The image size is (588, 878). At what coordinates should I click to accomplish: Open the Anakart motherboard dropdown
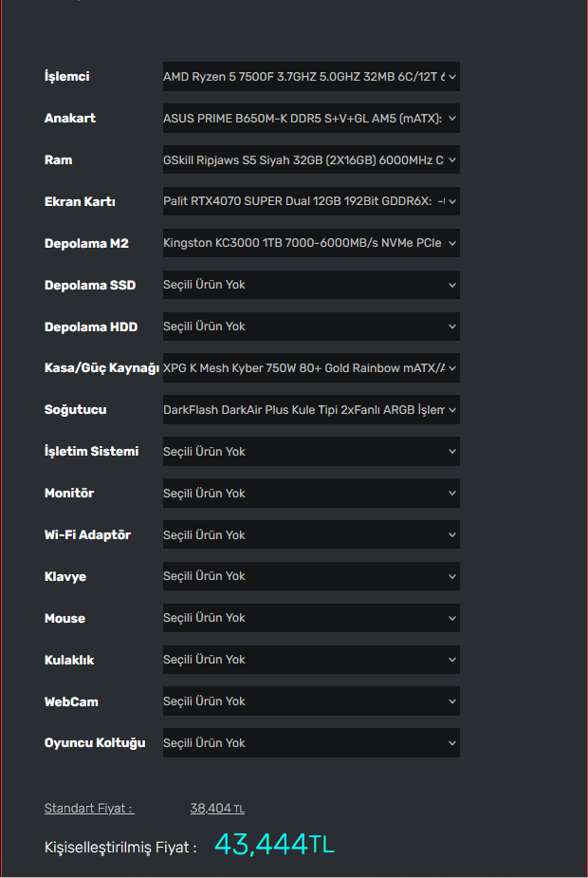[x=311, y=118]
